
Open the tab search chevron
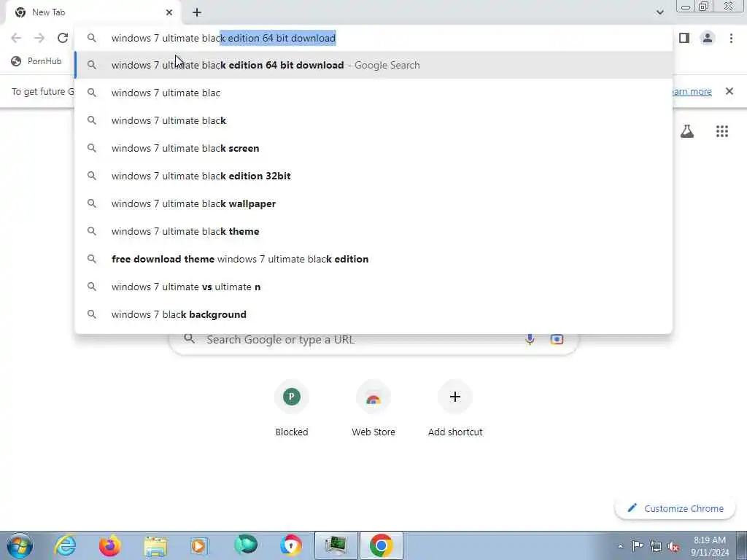[659, 12]
